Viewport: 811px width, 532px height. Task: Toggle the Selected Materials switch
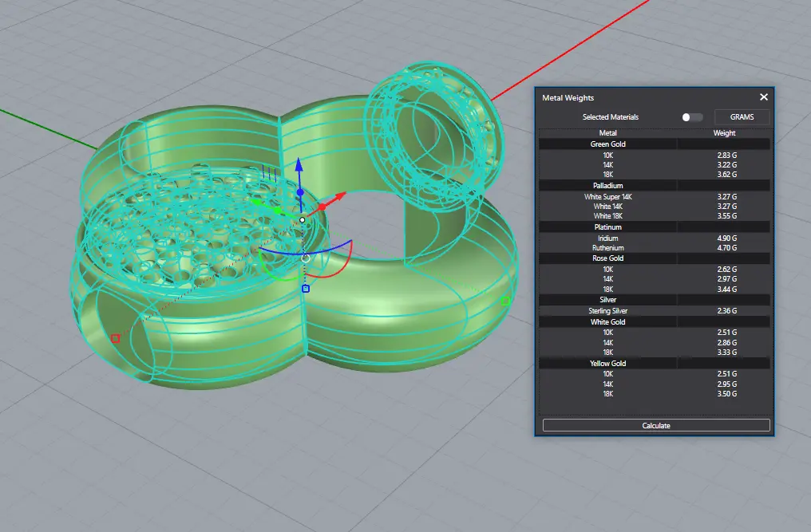click(x=691, y=117)
